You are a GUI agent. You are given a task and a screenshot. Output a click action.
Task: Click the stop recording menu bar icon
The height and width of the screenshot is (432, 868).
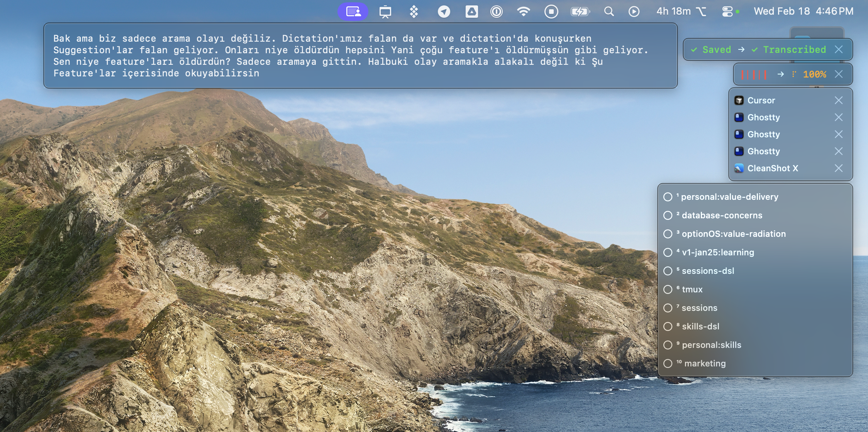tap(551, 12)
